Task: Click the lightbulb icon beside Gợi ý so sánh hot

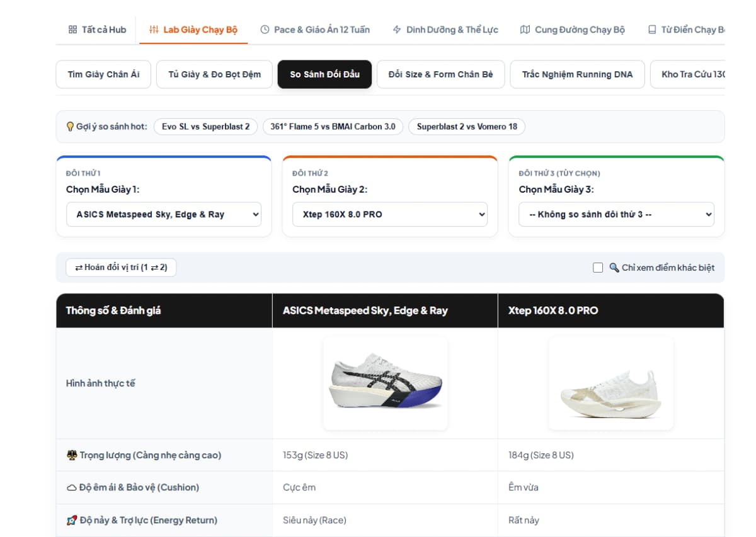Action: pos(70,127)
